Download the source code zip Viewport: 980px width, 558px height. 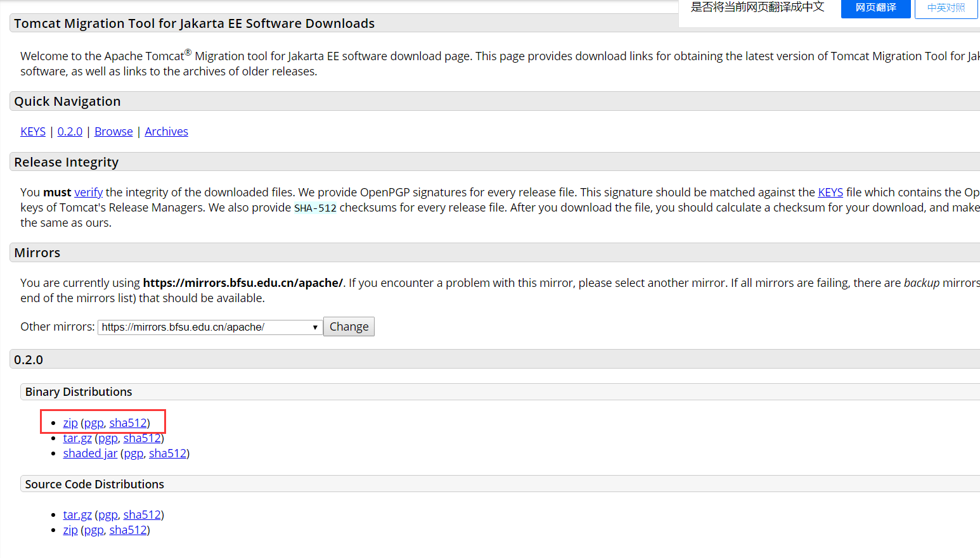pyautogui.click(x=70, y=530)
